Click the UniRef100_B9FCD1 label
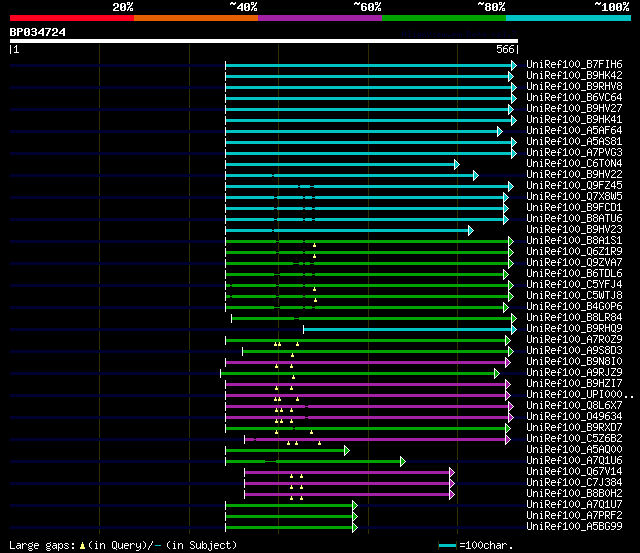The width and height of the screenshot is (640, 553). [574, 208]
